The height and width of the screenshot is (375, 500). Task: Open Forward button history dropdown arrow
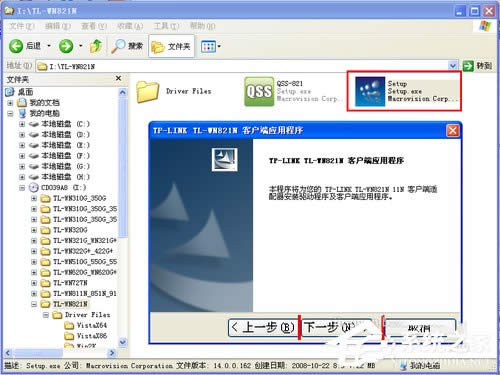coord(80,46)
